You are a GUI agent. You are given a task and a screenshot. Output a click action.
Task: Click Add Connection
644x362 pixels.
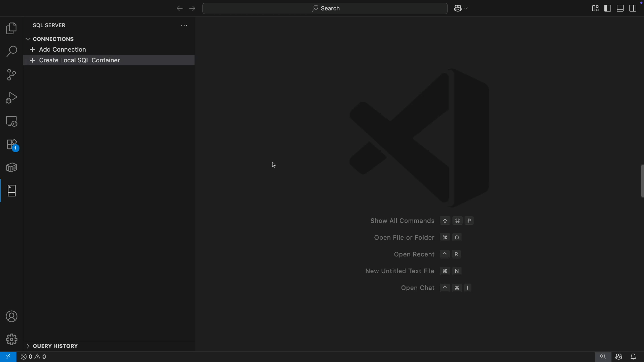62,49
